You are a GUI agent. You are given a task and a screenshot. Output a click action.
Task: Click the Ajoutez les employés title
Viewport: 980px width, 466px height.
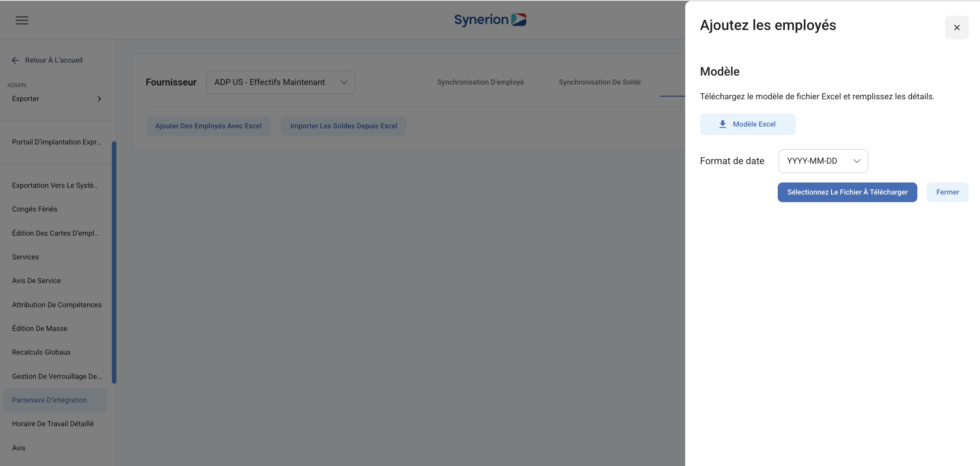click(x=768, y=25)
